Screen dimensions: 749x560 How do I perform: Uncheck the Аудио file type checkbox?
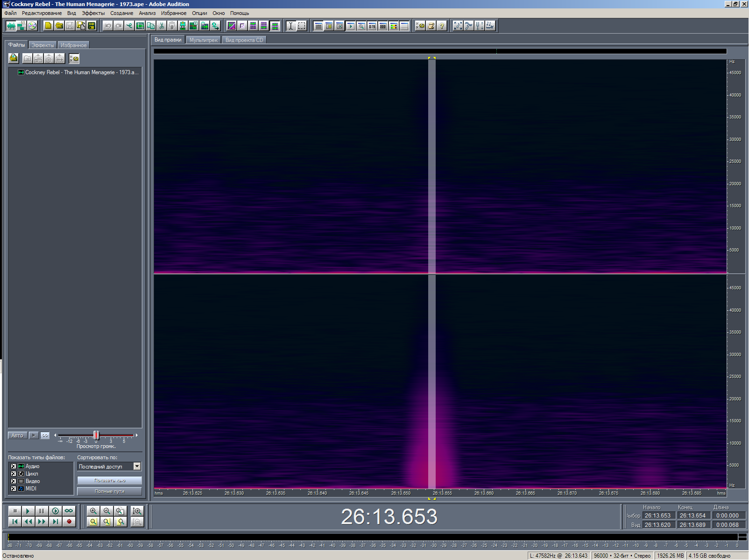pyautogui.click(x=14, y=466)
